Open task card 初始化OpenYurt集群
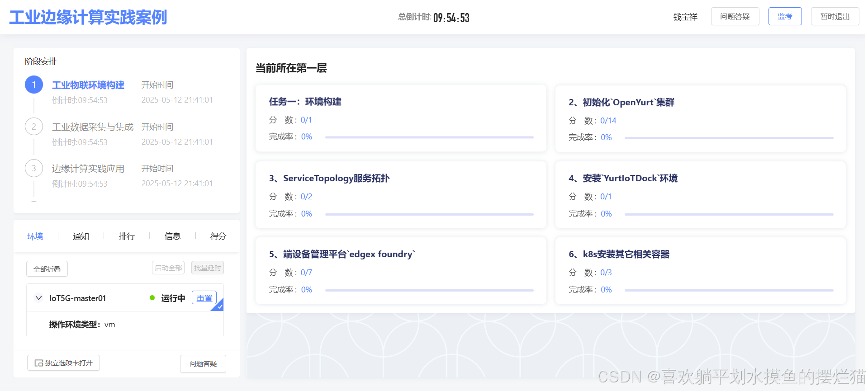 point(701,118)
